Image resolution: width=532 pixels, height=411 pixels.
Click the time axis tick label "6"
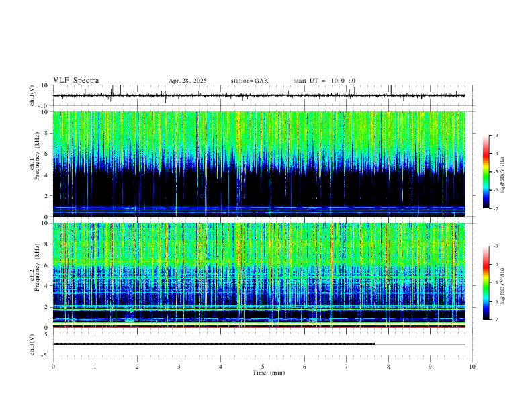[x=304, y=367]
